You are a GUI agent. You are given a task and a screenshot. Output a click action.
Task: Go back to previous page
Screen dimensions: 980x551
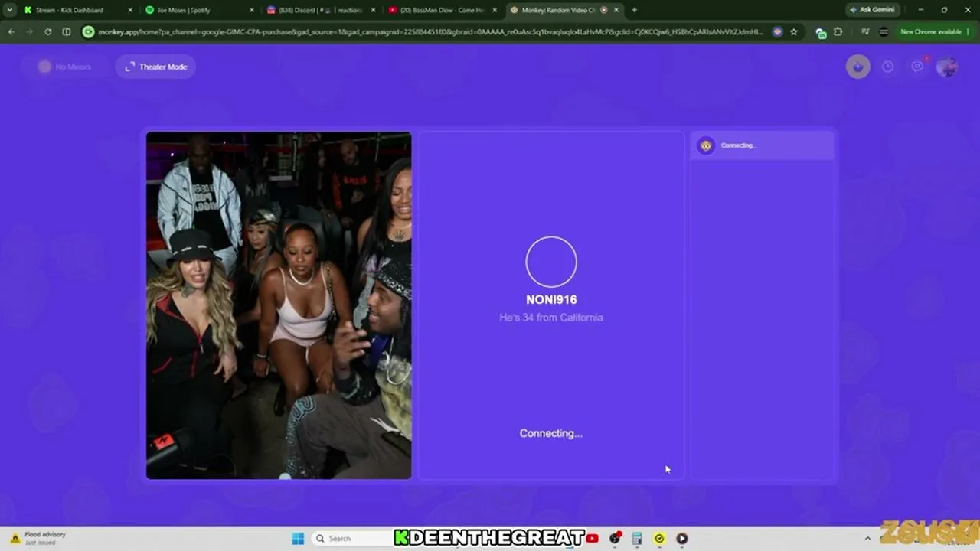click(x=11, y=32)
